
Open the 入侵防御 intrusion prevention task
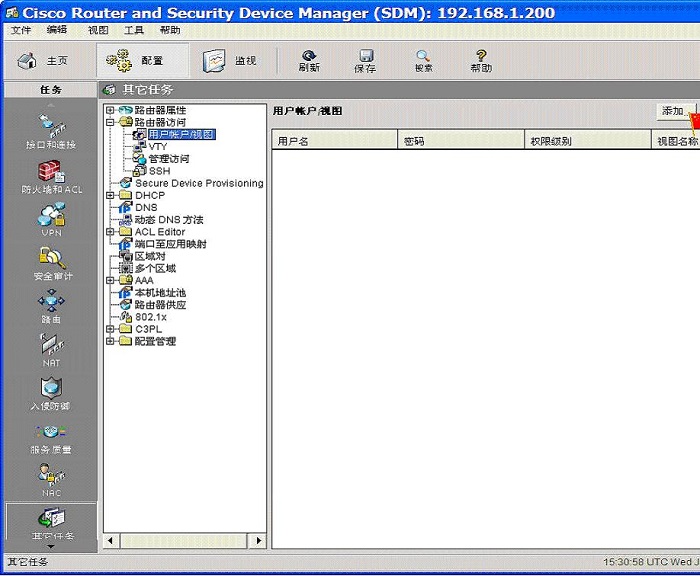coord(50,394)
